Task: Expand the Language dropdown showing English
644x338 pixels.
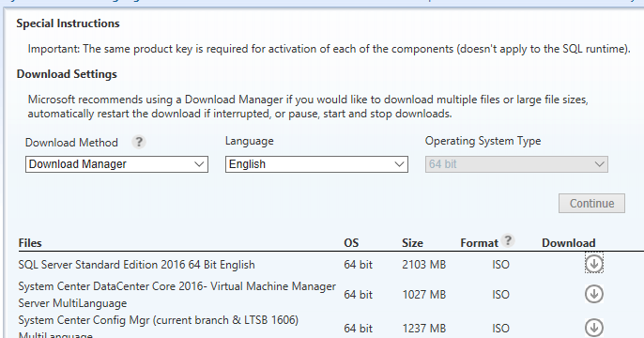Action: 316,164
